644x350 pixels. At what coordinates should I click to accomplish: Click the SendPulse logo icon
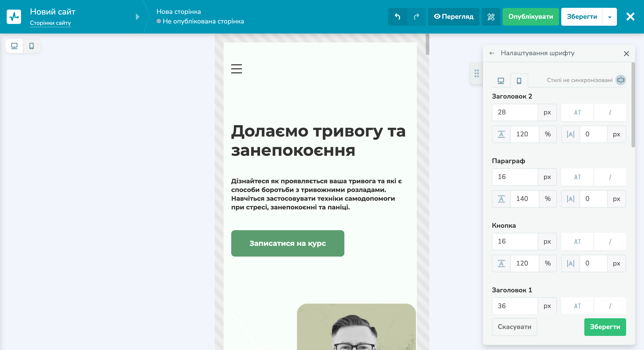pos(14,17)
